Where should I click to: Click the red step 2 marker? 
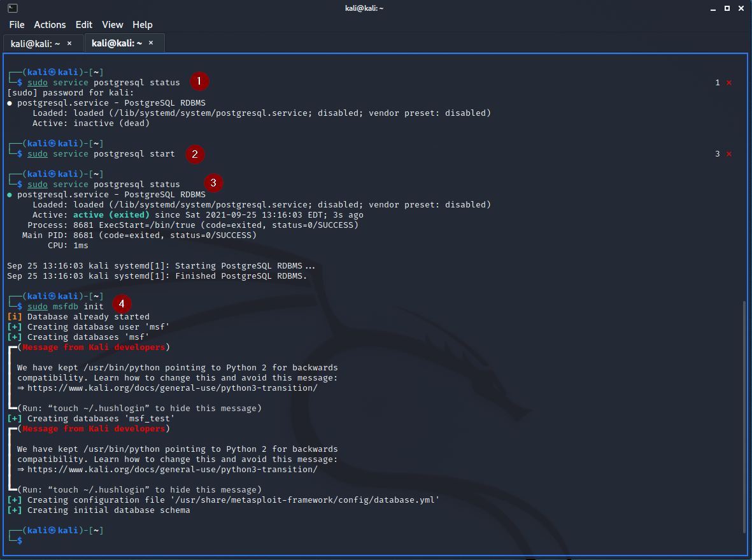tap(195, 153)
